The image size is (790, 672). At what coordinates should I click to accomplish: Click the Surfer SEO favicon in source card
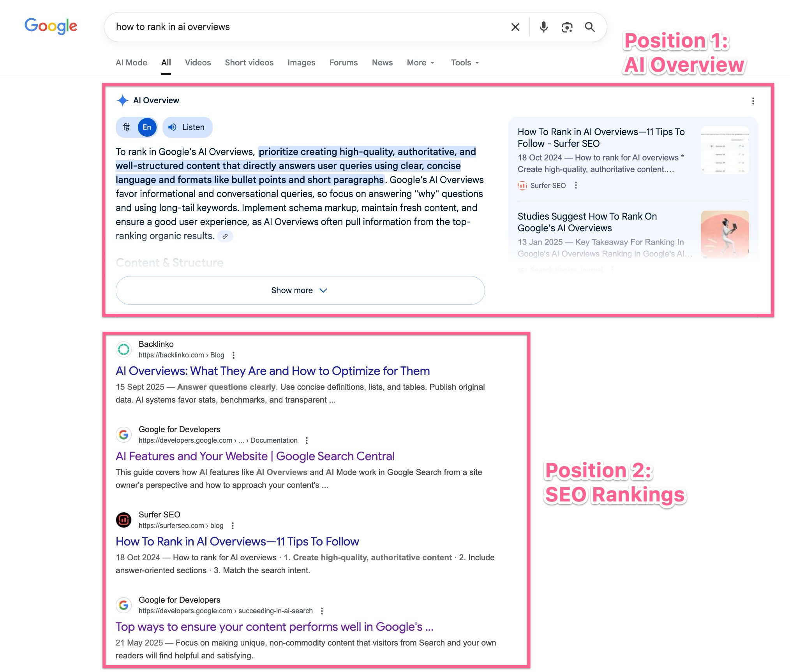[522, 186]
